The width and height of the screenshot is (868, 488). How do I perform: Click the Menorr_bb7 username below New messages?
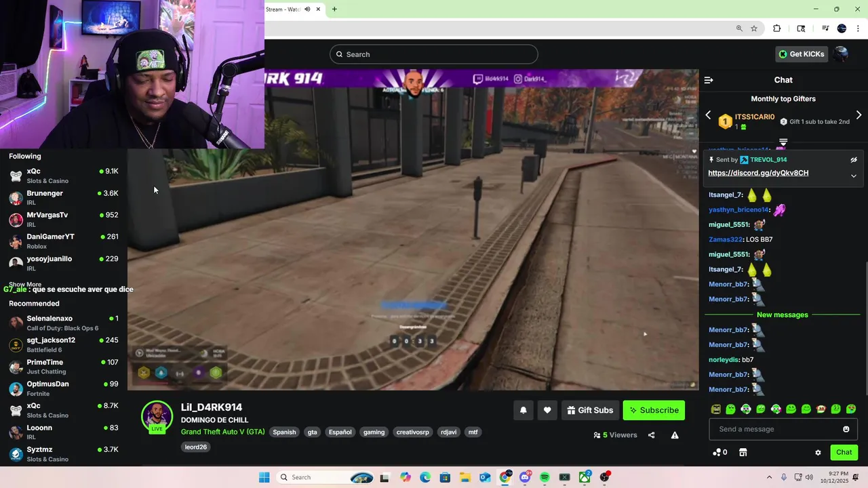728,330
